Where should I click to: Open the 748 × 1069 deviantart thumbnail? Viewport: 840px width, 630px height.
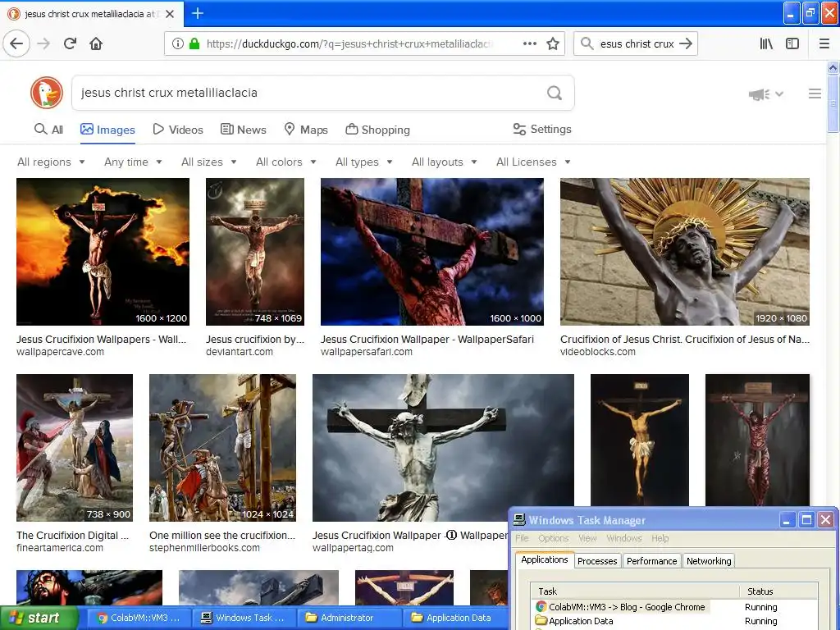(x=255, y=252)
